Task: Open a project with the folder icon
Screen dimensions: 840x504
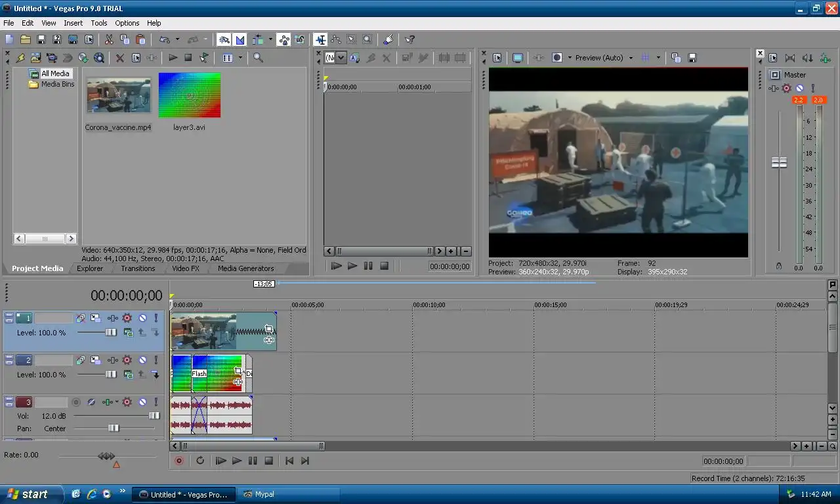Action: pyautogui.click(x=26, y=40)
